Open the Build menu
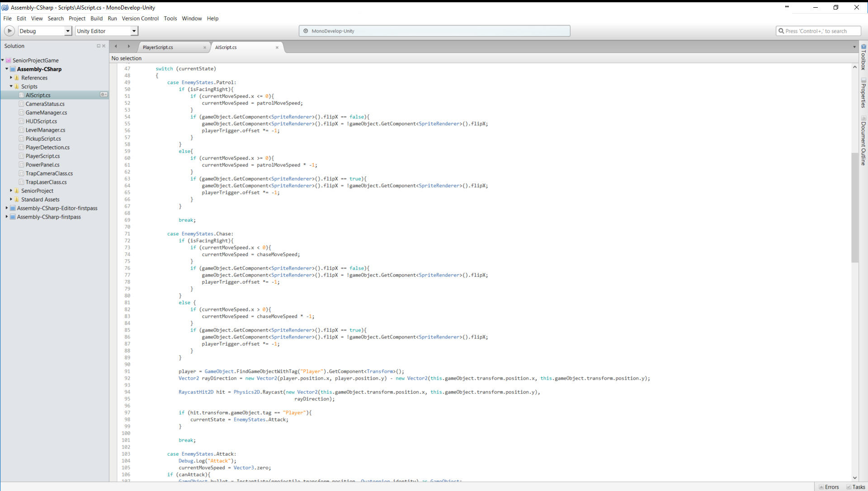The image size is (868, 491). click(x=96, y=19)
